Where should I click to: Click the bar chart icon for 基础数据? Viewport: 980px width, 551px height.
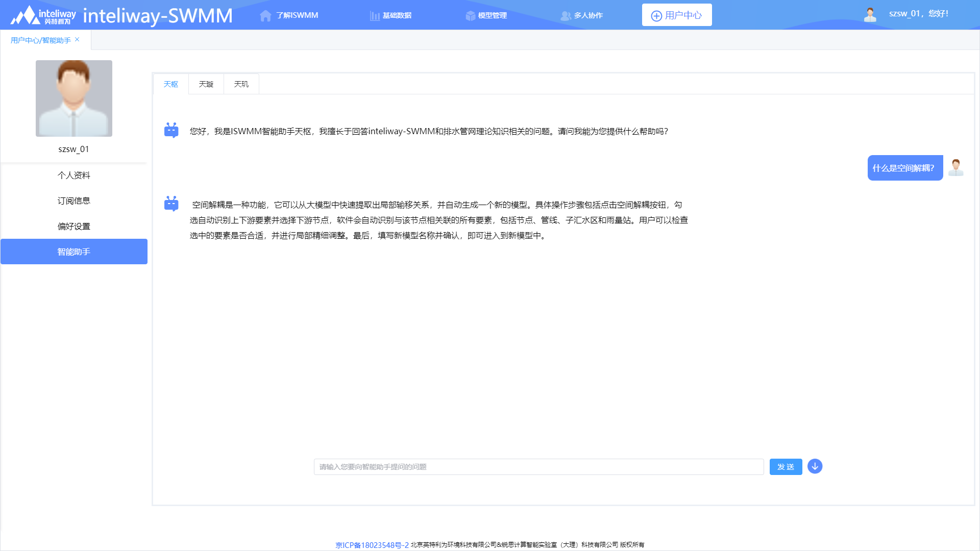click(x=375, y=16)
